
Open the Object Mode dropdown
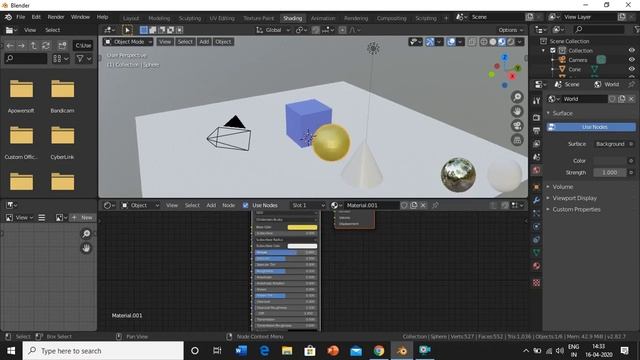[x=128, y=42]
